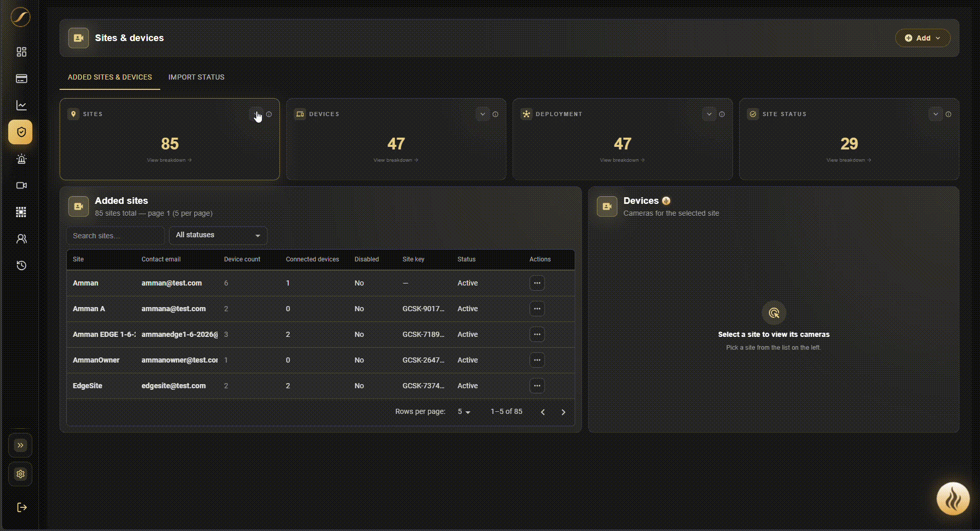980x531 pixels.
Task: Open the rows per page selector
Action: point(464,412)
